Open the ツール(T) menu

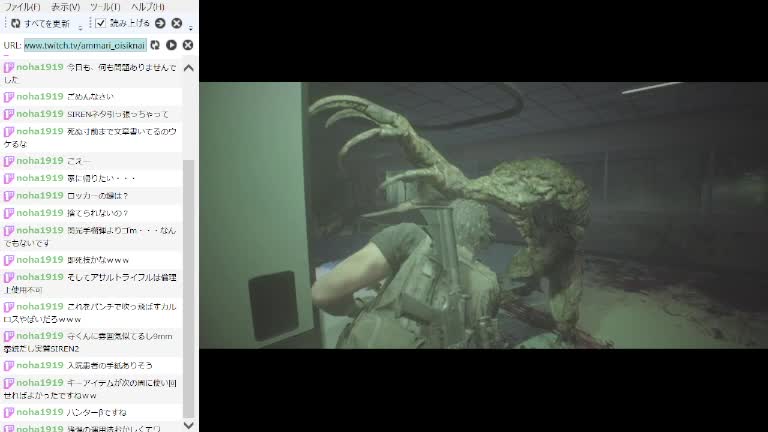point(105,7)
